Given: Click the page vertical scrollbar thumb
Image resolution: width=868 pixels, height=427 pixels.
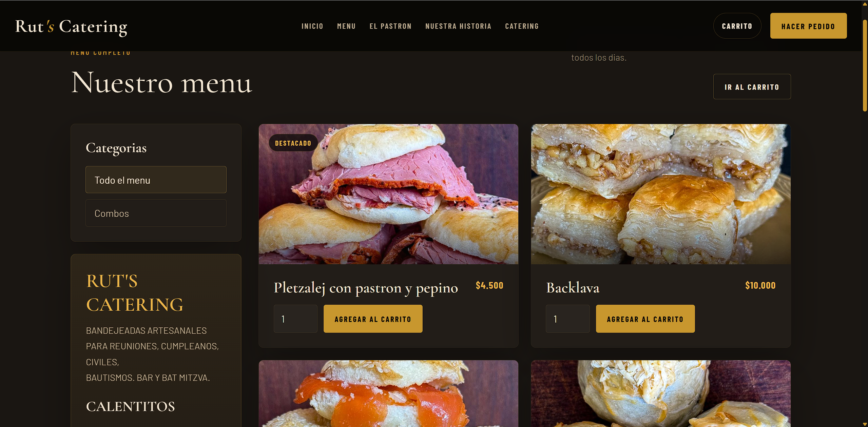Looking at the screenshot, I should (x=865, y=65).
